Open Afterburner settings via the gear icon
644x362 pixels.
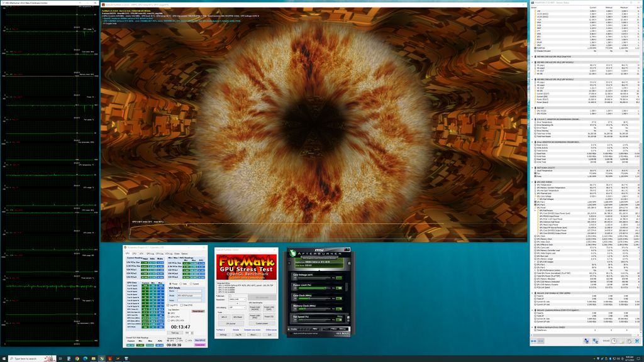(344, 329)
